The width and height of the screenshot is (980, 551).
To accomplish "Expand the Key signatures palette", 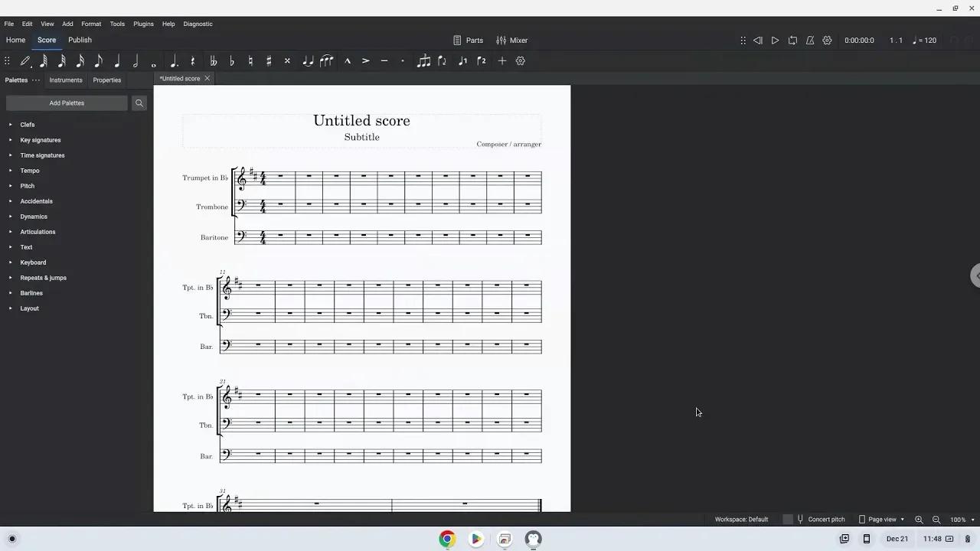I will 41,140.
